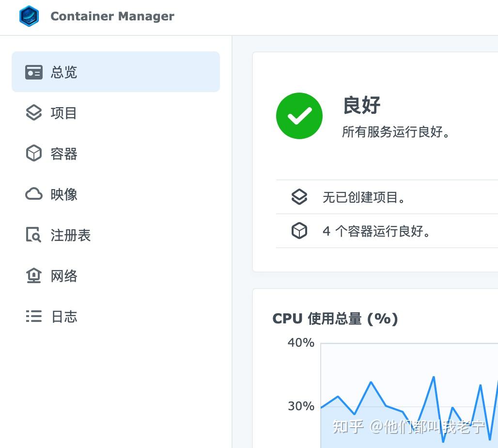The height and width of the screenshot is (448, 498).
Task: Click the 网络 network icon in sidebar
Action: point(33,275)
